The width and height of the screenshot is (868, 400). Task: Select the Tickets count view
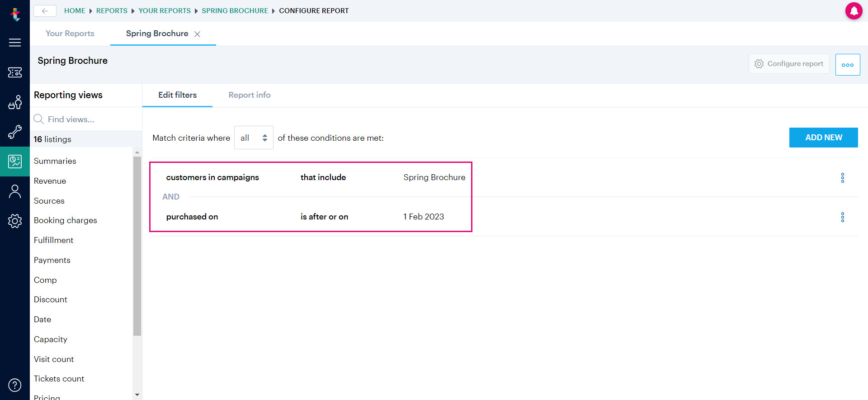[x=59, y=379]
